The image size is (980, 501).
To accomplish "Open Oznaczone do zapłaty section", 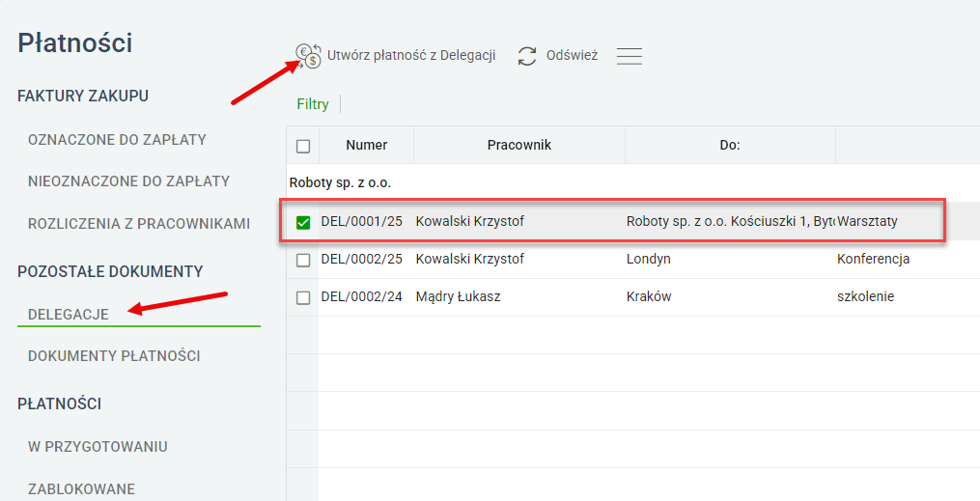I will point(117,140).
